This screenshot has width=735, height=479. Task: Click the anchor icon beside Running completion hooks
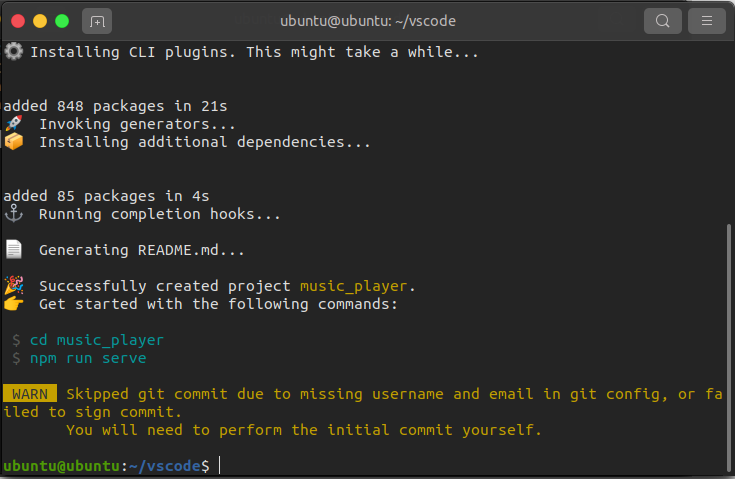[13, 214]
